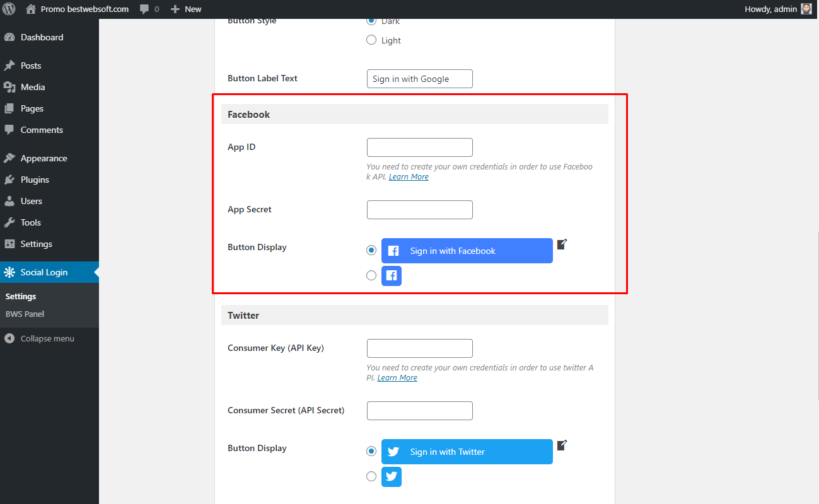819x504 pixels.
Task: Click the Sign in with Facebook preview button
Action: click(x=467, y=251)
